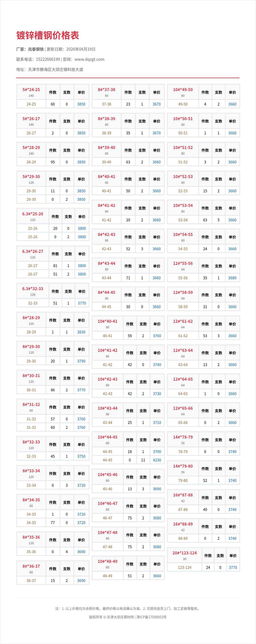Click the 3750 price for 8#*32-33
Image resolution: width=256 pixels, height=644 pixels.
81,456
